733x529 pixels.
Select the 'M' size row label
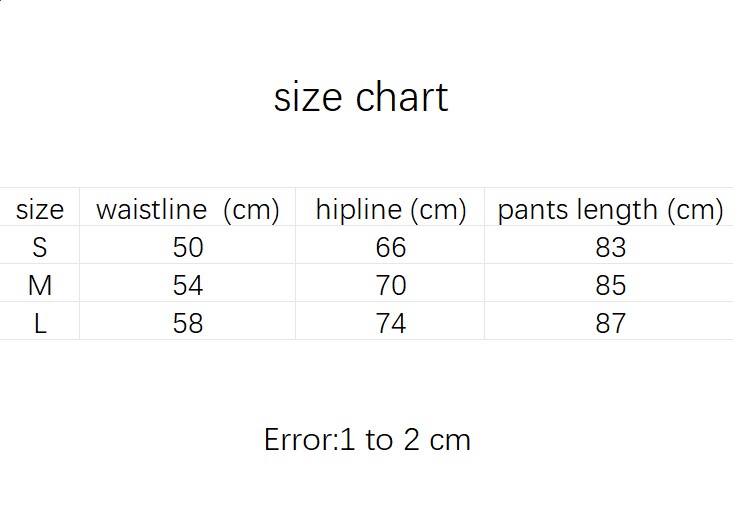pyautogui.click(x=40, y=285)
